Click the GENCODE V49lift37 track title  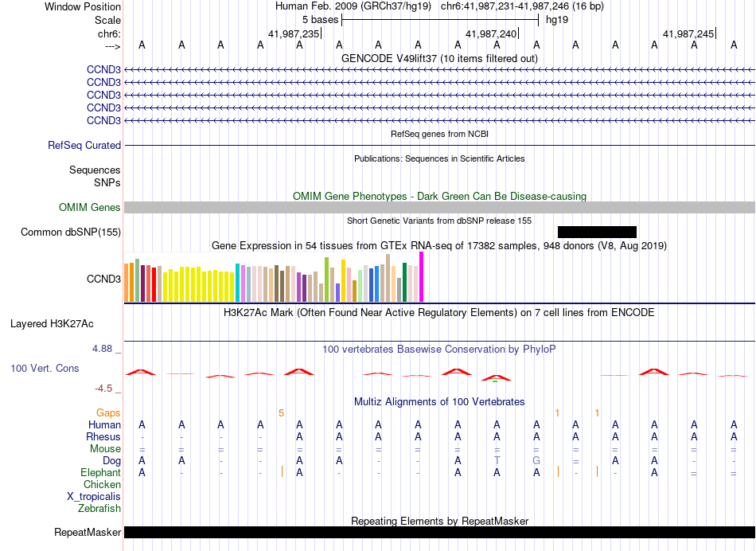coord(439,58)
